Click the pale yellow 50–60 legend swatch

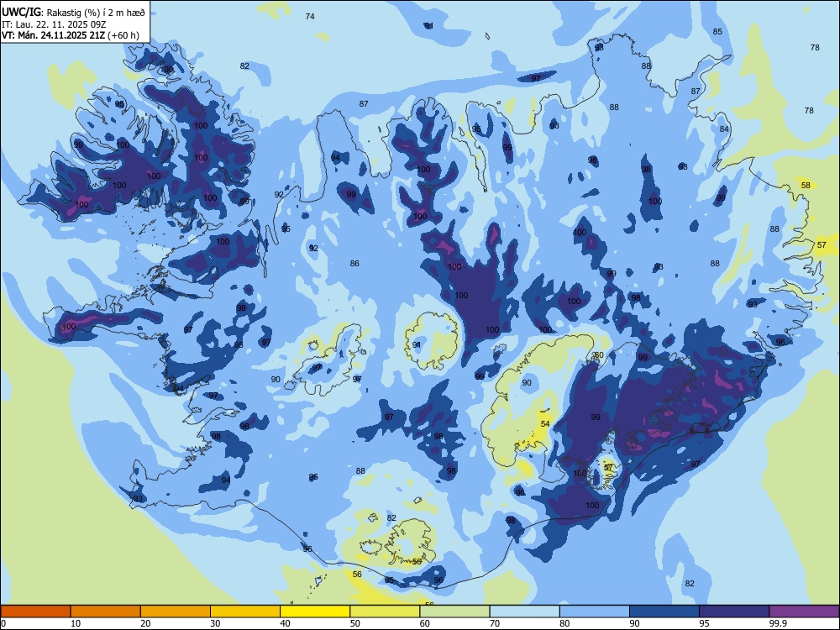[385, 612]
